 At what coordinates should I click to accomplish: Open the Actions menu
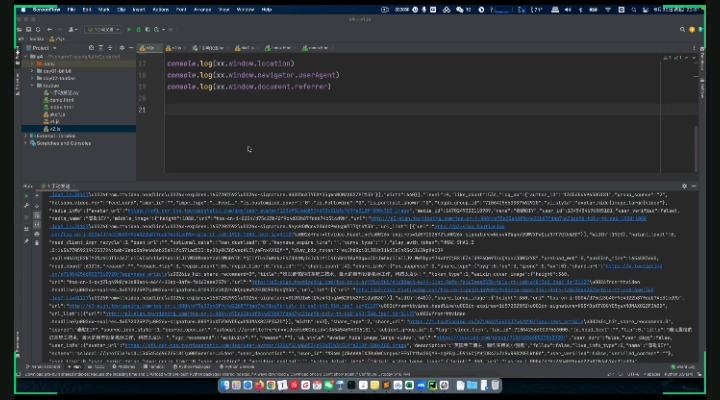coord(161,10)
